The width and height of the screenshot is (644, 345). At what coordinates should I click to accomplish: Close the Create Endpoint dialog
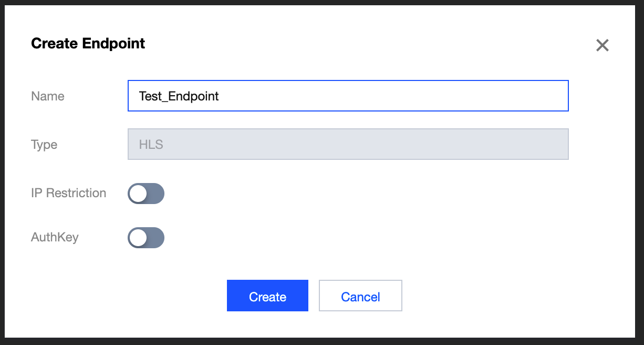coord(602,45)
